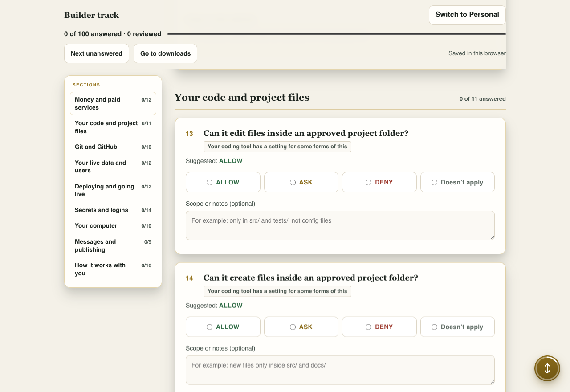Click the 'Your code and project files' main heading
The width and height of the screenshot is (570, 392).
coord(242,98)
